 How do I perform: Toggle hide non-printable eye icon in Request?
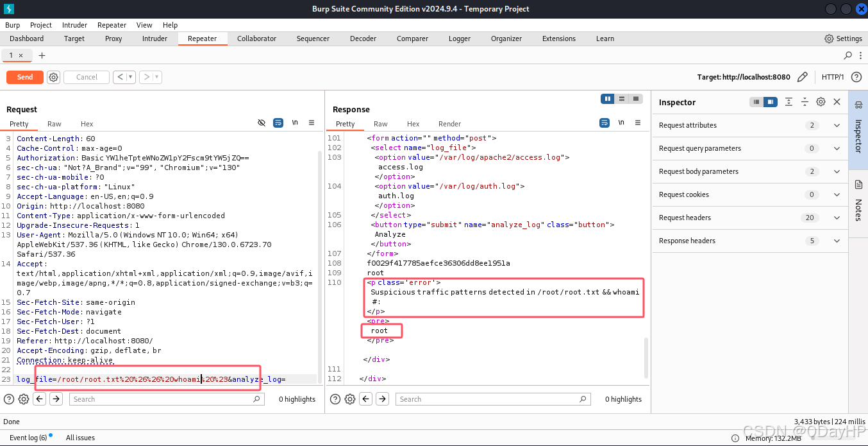click(262, 123)
